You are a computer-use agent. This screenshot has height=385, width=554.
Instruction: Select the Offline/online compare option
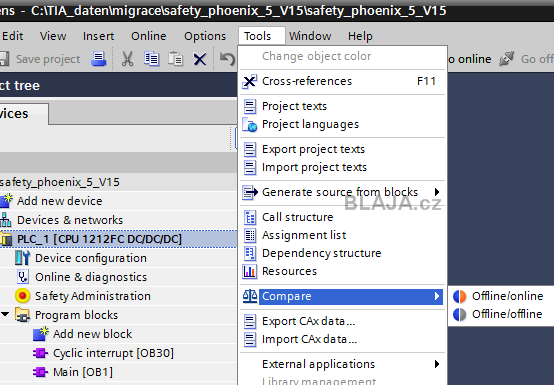pyautogui.click(x=507, y=296)
